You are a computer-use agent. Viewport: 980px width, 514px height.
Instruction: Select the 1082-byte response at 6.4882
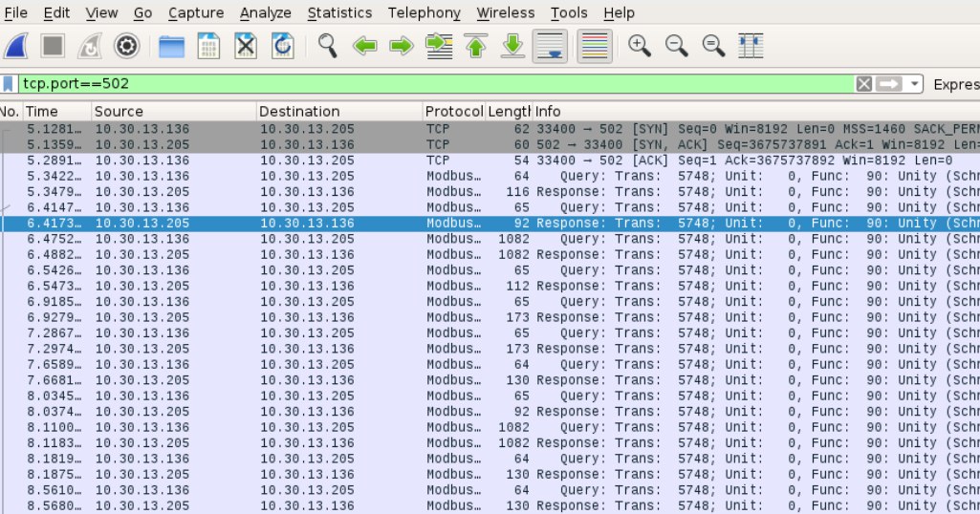490,255
